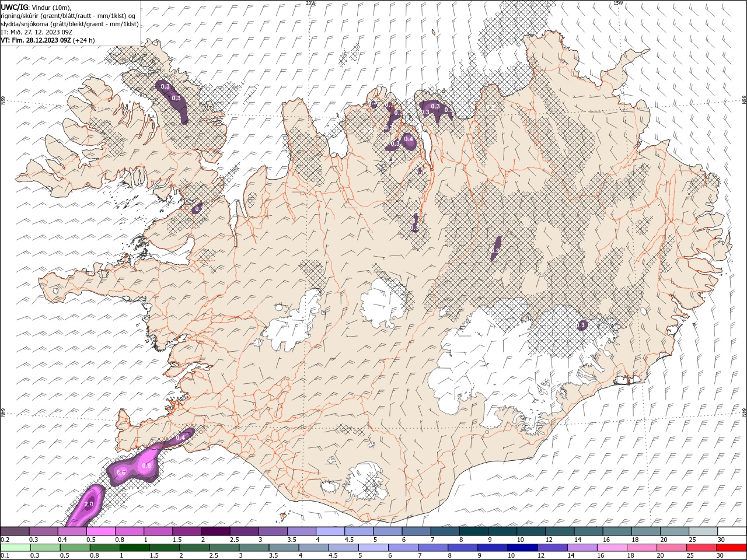Pick the violet 3 snow-scale swatch
Screen dimensions: 747x560
point(273,531)
